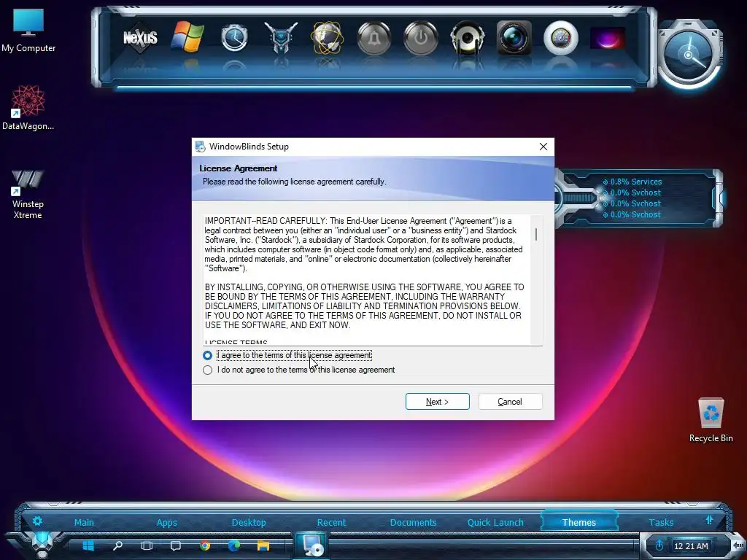Click the Task View icon in taskbar

[x=147, y=545]
